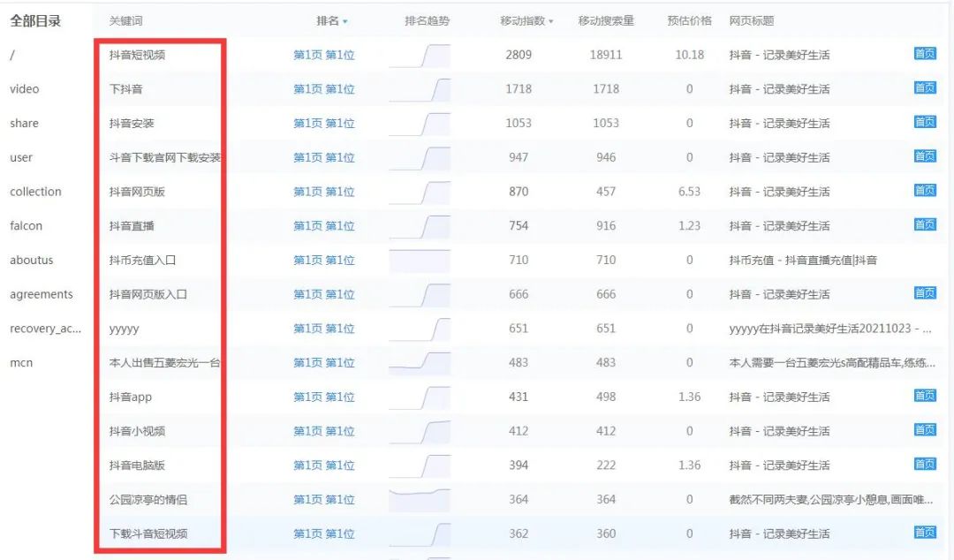
Task: Click keyword 抖音安装
Action: [x=132, y=123]
